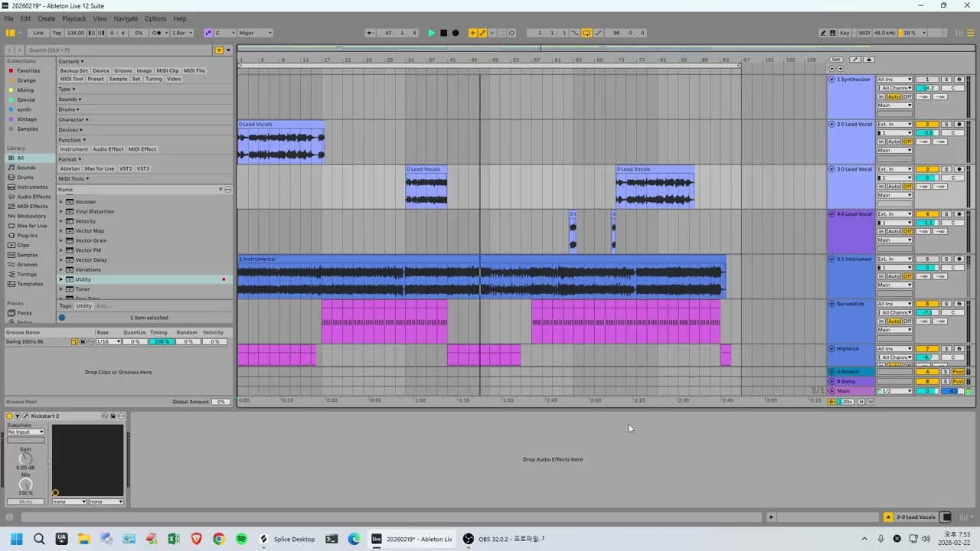Open the quantization 1 Bar dropdown

coord(182,33)
